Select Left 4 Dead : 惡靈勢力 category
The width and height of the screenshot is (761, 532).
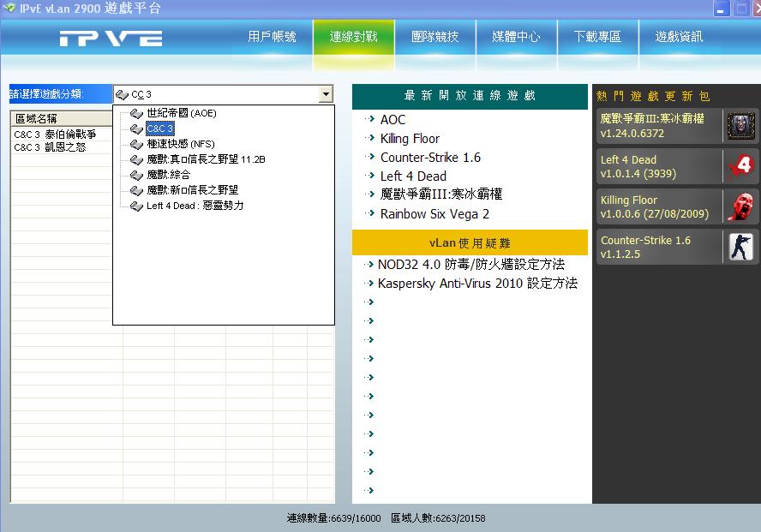[195, 206]
